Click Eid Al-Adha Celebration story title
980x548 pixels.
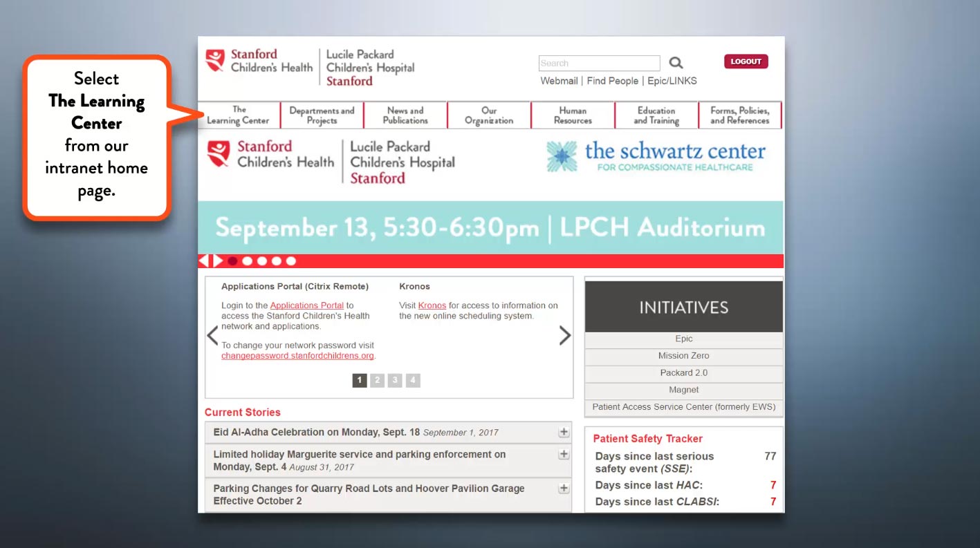pos(317,432)
